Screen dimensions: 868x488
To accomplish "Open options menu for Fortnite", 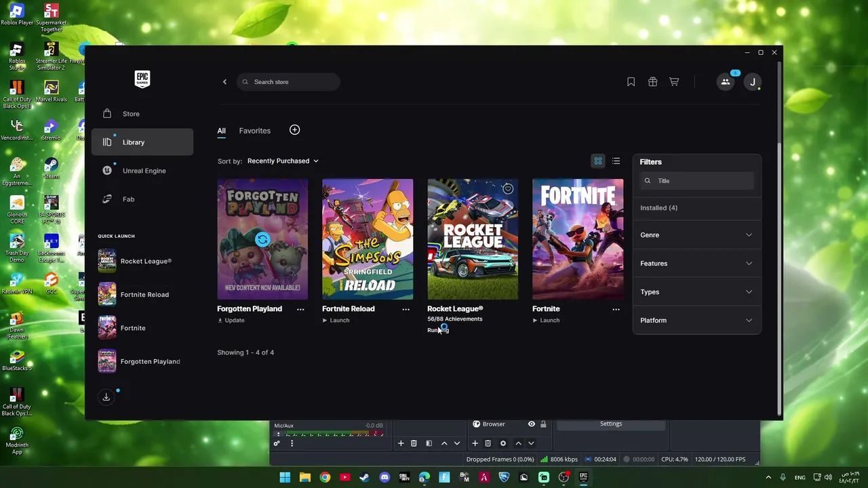I will tap(616, 309).
